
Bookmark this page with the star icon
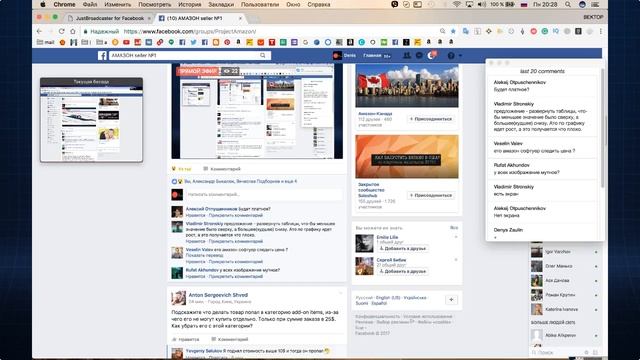click(453, 31)
